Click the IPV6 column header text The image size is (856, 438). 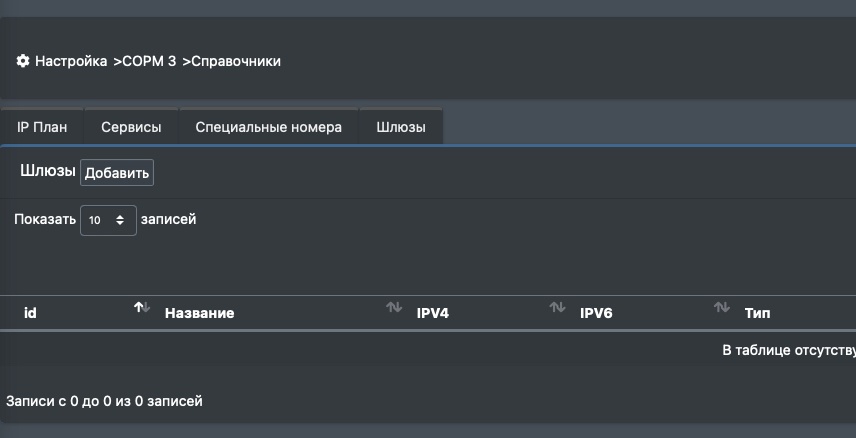click(x=596, y=313)
